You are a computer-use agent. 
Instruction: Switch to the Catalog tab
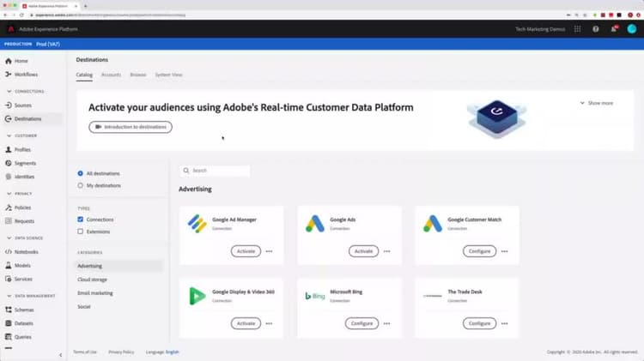point(84,75)
